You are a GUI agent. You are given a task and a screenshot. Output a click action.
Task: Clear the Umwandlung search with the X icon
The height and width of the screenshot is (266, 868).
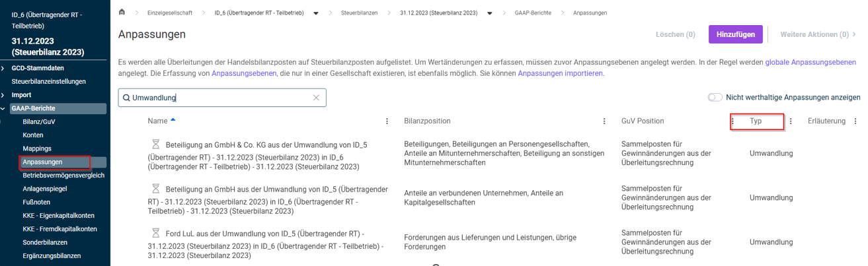pyautogui.click(x=316, y=98)
